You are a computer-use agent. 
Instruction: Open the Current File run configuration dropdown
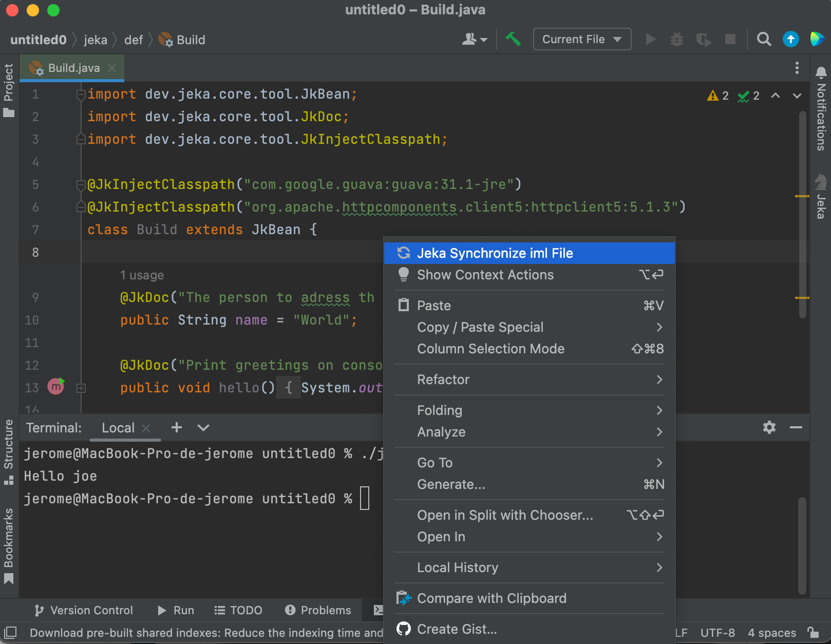(582, 39)
